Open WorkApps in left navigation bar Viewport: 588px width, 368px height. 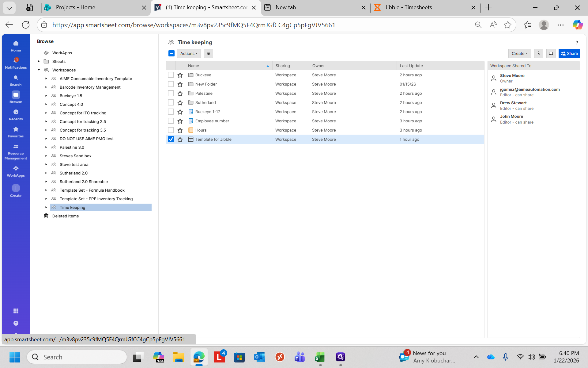pos(16,171)
